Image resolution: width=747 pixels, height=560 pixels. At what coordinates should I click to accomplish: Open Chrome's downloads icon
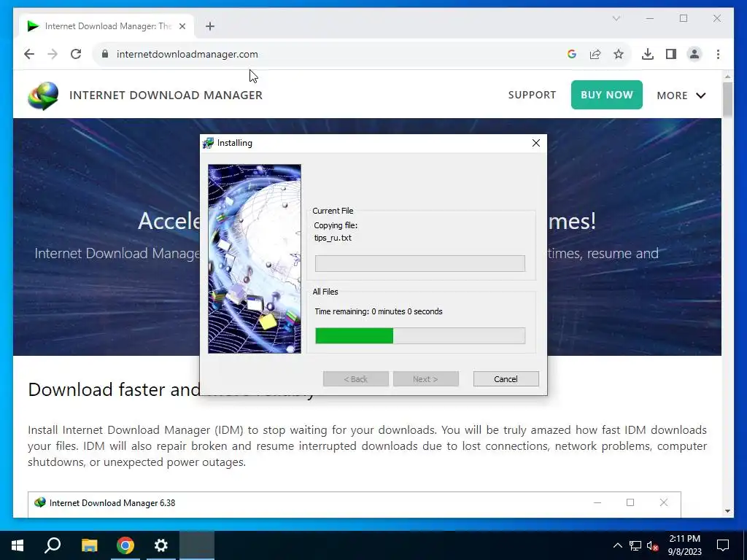(648, 54)
